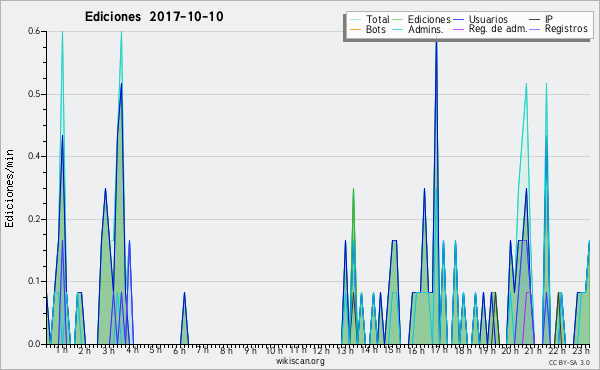This screenshot has height=370, width=600.
Task: Select the "IP" legend entry
Action: [x=548, y=19]
